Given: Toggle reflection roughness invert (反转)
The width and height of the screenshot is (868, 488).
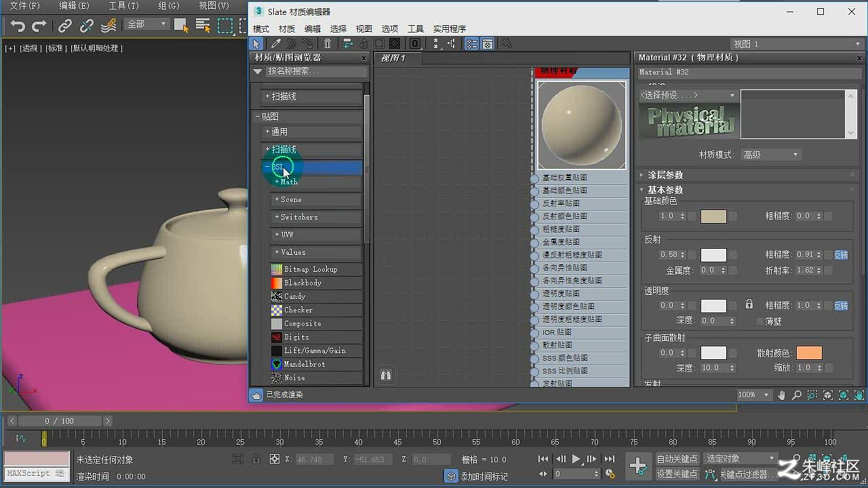Looking at the screenshot, I should pos(841,254).
